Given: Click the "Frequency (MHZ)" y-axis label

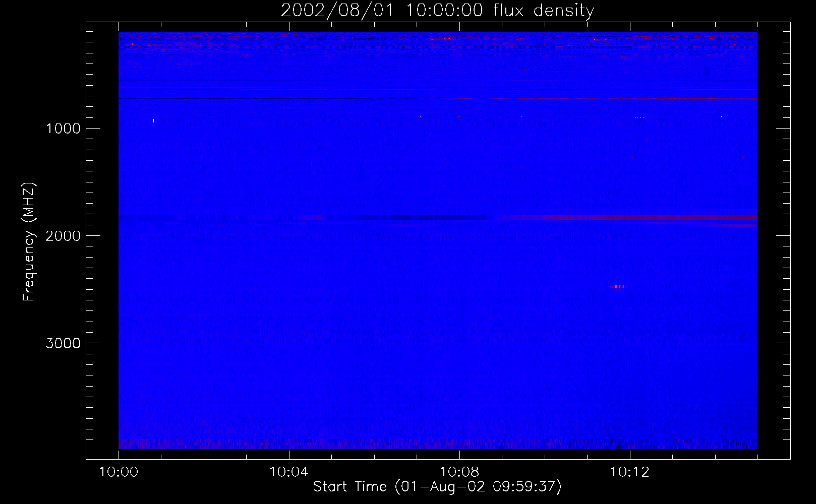Looking at the screenshot, I should point(29,242).
